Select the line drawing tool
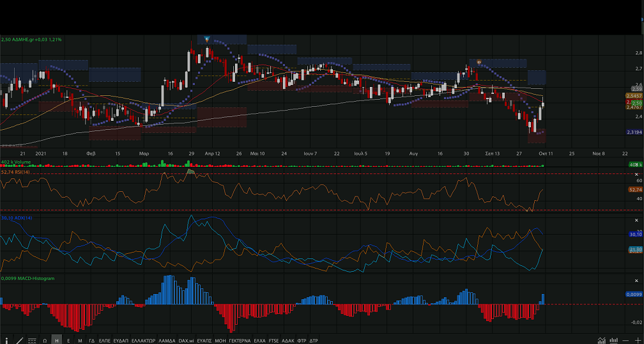This screenshot has height=344, width=644. [x=19, y=340]
